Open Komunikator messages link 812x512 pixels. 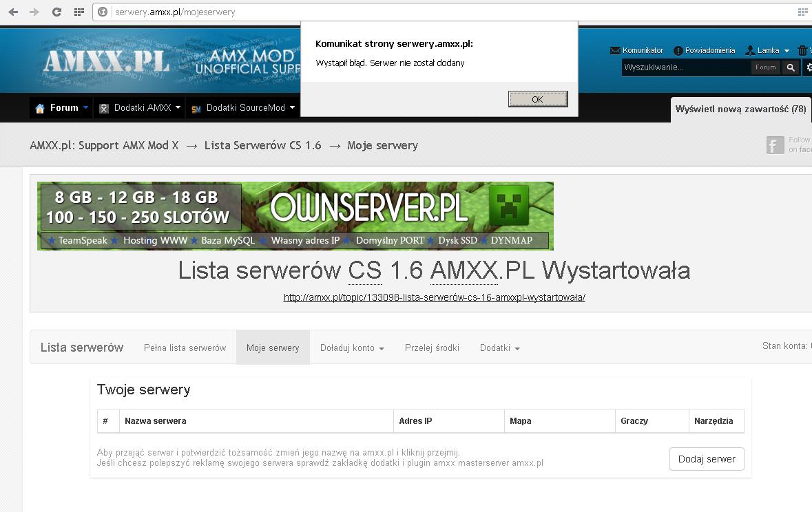pyautogui.click(x=643, y=50)
